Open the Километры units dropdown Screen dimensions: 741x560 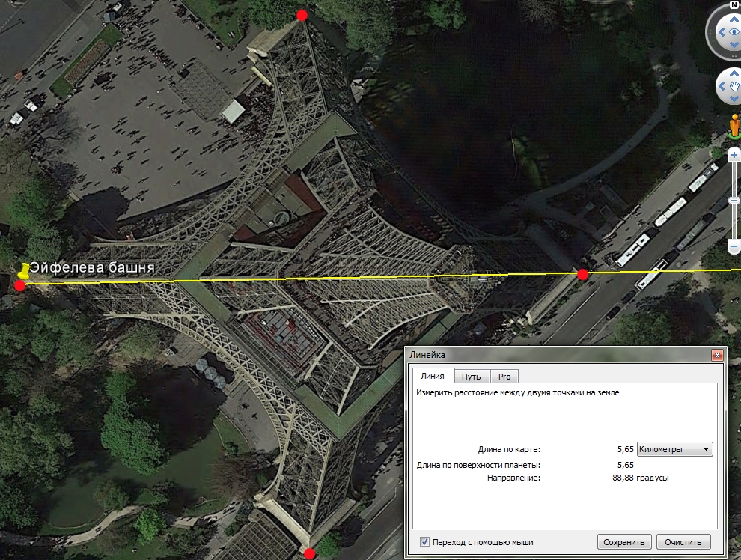click(x=675, y=449)
